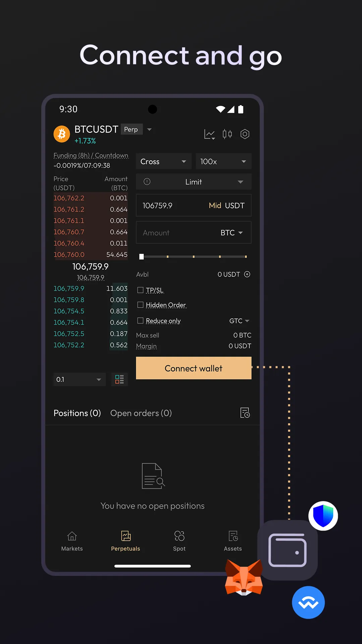
Task: Click the wallet card icon
Action: 288,550
